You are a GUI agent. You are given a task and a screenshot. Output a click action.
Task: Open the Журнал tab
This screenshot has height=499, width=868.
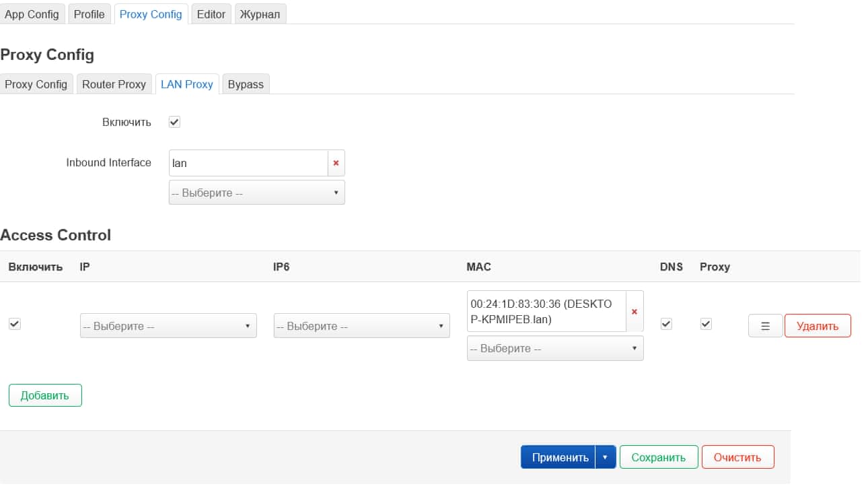point(260,14)
